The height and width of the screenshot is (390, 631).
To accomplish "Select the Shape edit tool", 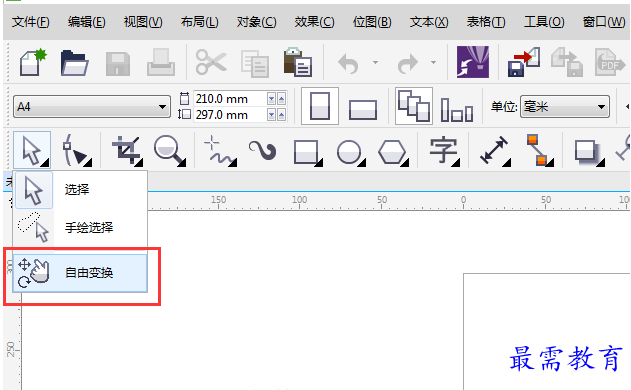I will click(76, 150).
